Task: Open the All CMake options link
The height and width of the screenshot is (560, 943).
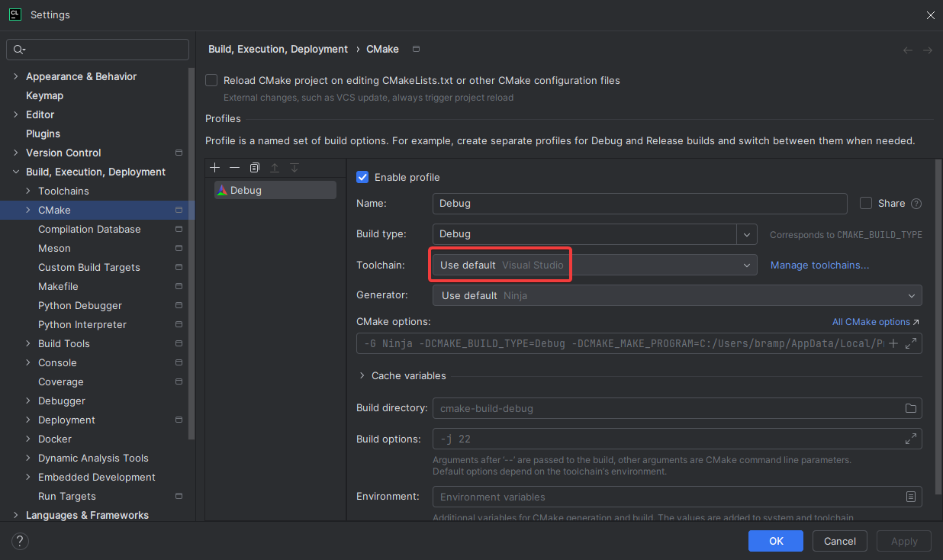Action: 871,321
